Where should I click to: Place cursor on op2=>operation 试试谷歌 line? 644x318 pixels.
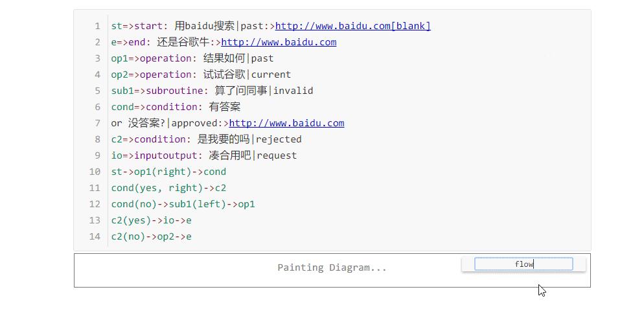(x=201, y=74)
